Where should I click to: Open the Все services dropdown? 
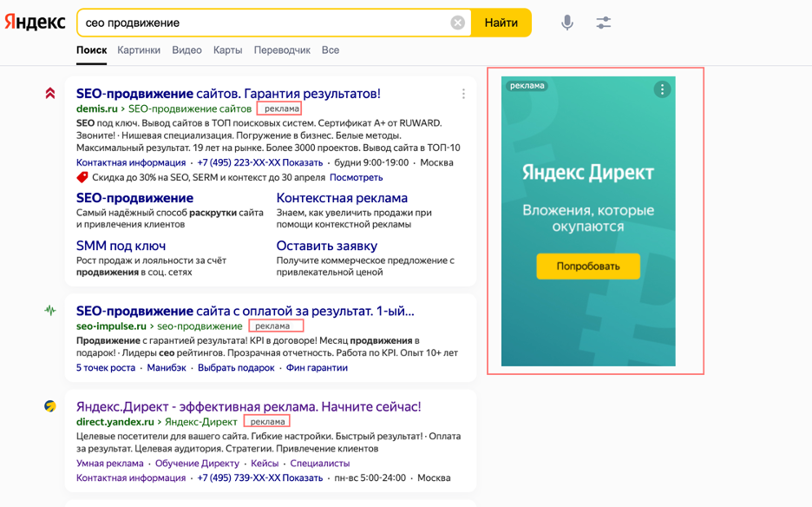click(330, 50)
